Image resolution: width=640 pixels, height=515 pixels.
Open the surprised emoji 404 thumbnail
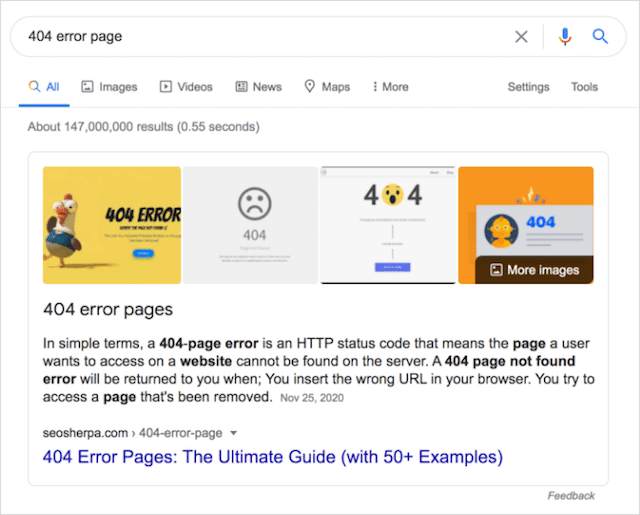click(387, 225)
